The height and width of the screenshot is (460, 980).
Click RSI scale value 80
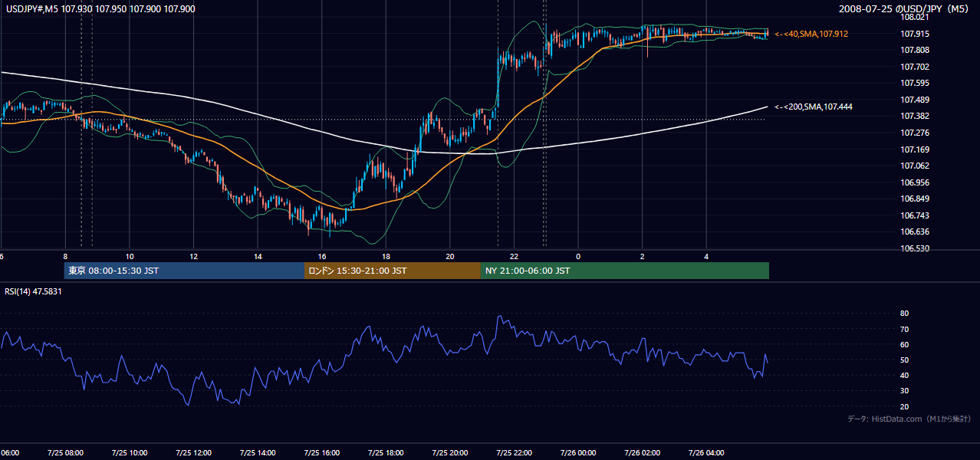coord(904,314)
